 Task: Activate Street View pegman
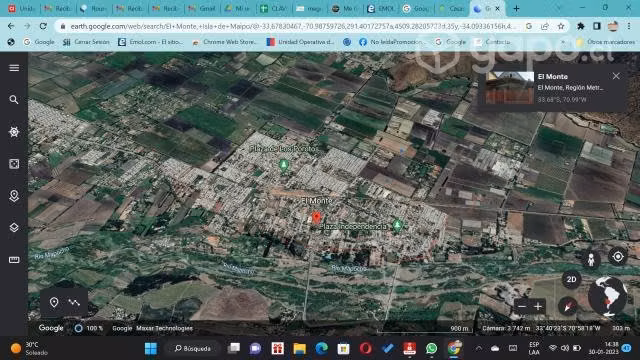[x=591, y=260]
